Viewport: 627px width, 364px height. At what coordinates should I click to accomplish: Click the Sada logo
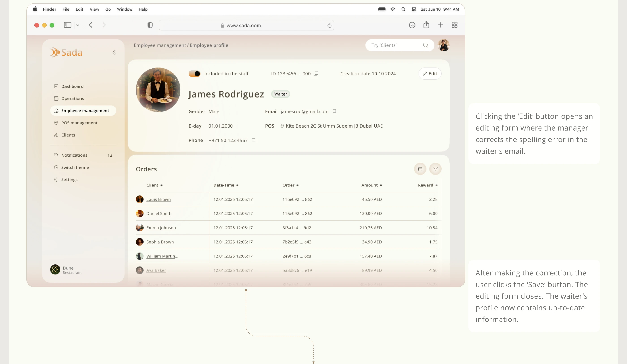(66, 52)
